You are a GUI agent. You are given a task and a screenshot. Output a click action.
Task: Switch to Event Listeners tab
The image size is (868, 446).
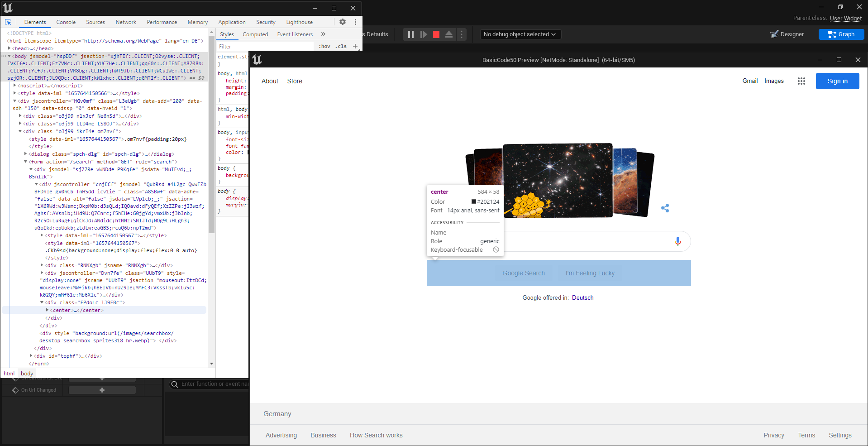coord(295,34)
